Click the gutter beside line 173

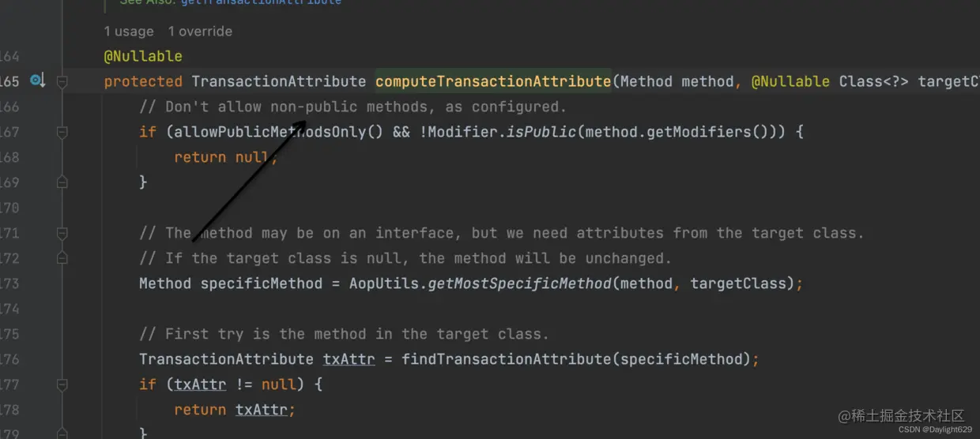(40, 283)
